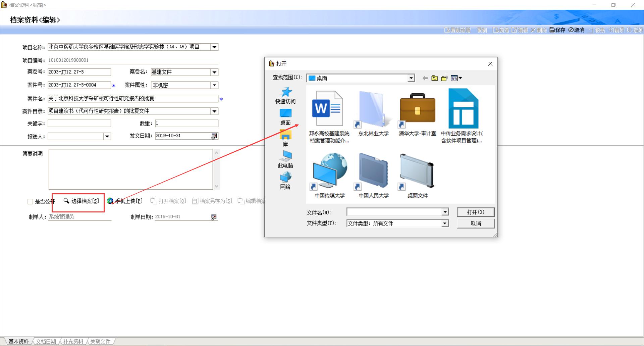Switch to the 关联文件 tab
644x346 pixels.
click(x=100, y=341)
